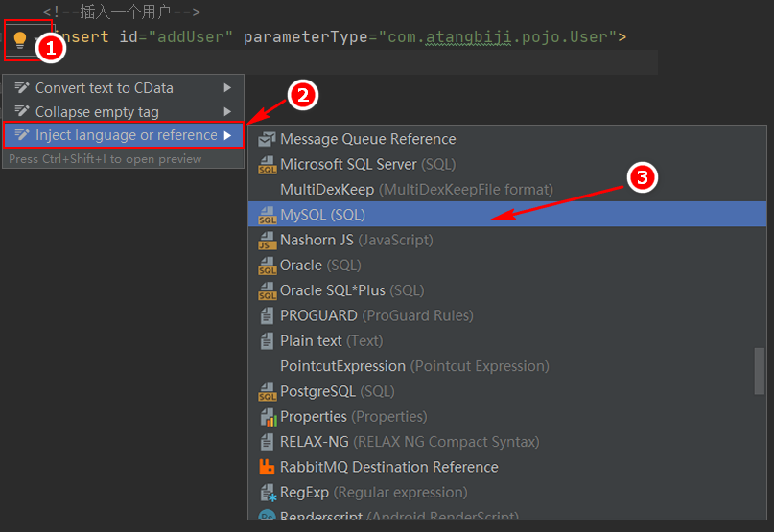
Task: Expand the Collapse empty tag submenu arrow
Action: 227,111
